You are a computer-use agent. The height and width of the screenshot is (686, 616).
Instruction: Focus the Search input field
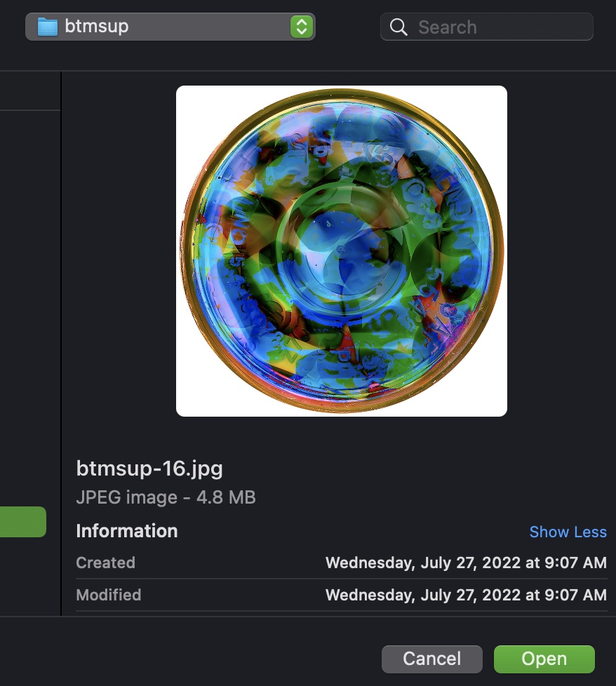pyautogui.click(x=487, y=27)
